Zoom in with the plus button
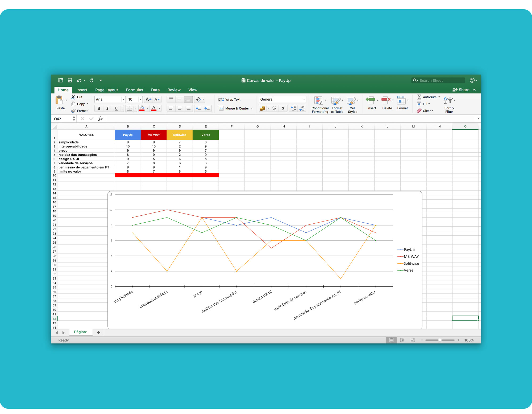Viewport: 532px width, 414px height. 458,340
